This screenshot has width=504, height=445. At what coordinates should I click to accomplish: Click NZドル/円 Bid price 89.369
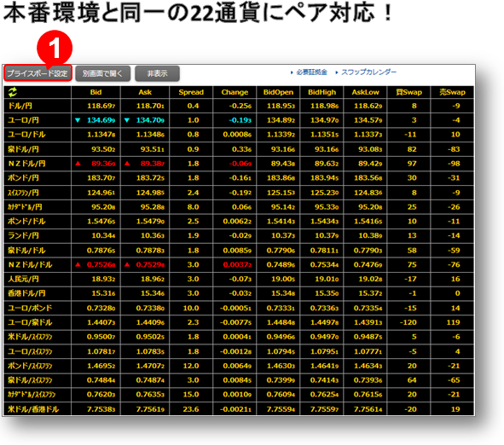(103, 164)
